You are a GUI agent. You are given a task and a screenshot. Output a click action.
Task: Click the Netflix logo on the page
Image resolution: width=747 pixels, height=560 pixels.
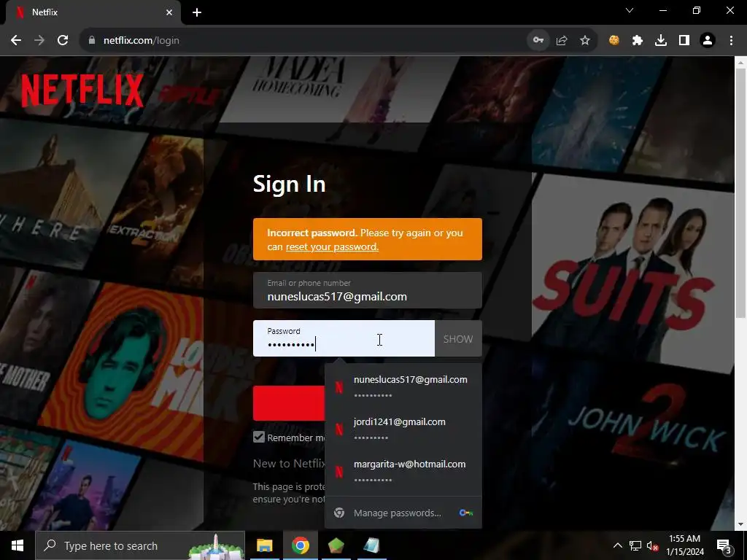coord(82,90)
